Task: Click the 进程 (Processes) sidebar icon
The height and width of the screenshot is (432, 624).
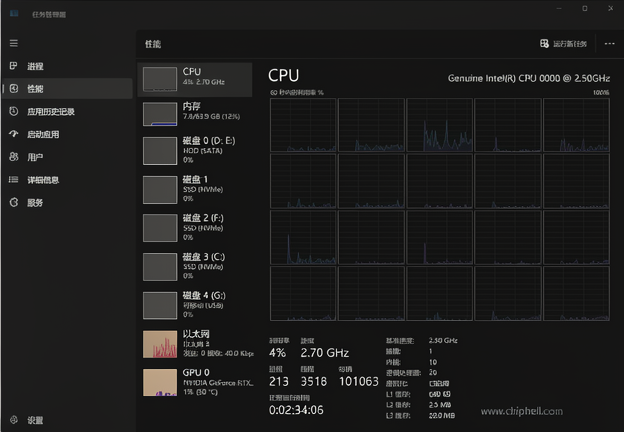Action: pyautogui.click(x=14, y=66)
